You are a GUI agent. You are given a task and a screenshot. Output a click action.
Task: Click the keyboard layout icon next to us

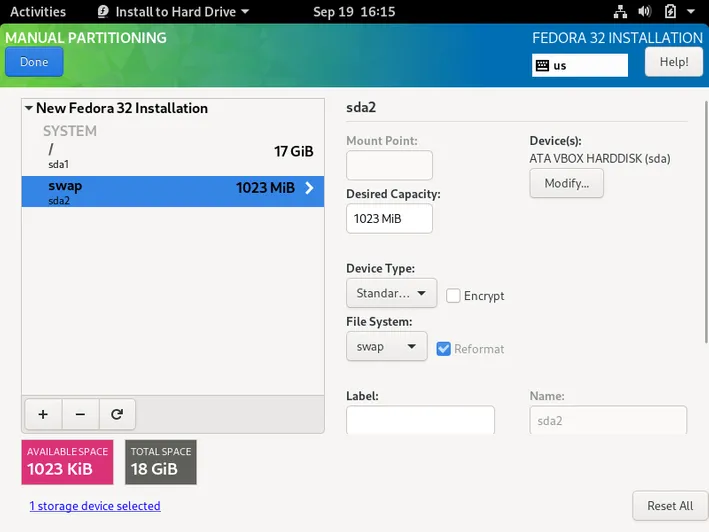coord(542,66)
